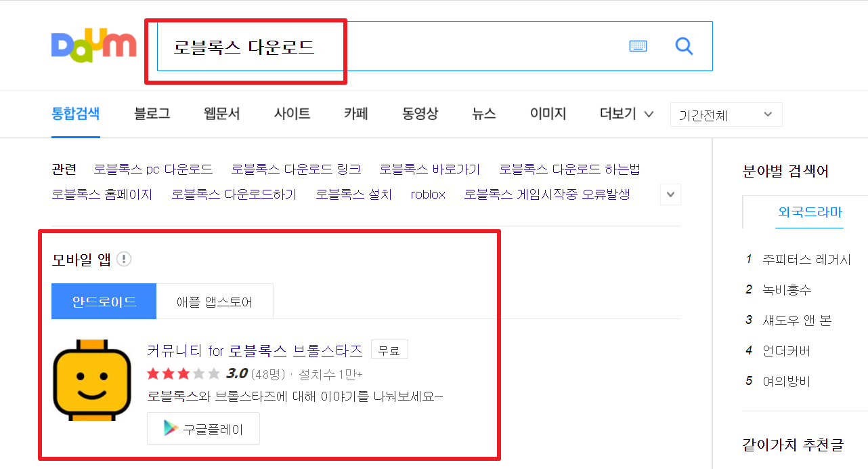Click the 같이가치 추천글 heading
Image resolution: width=868 pixels, height=469 pixels.
pos(793,445)
